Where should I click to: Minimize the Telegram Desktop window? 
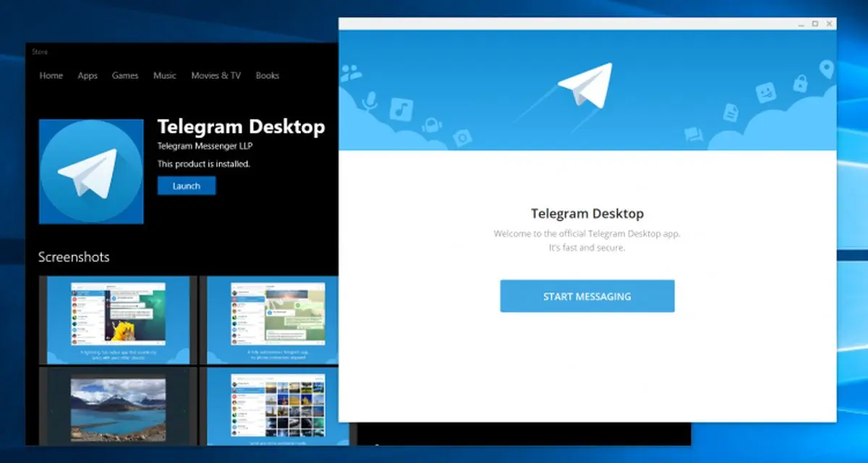(x=801, y=24)
